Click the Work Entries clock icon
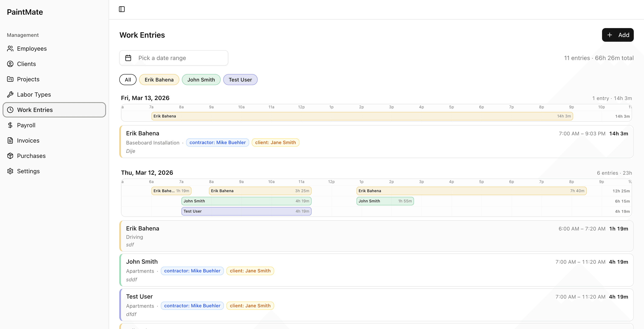The width and height of the screenshot is (644, 329). pos(10,110)
